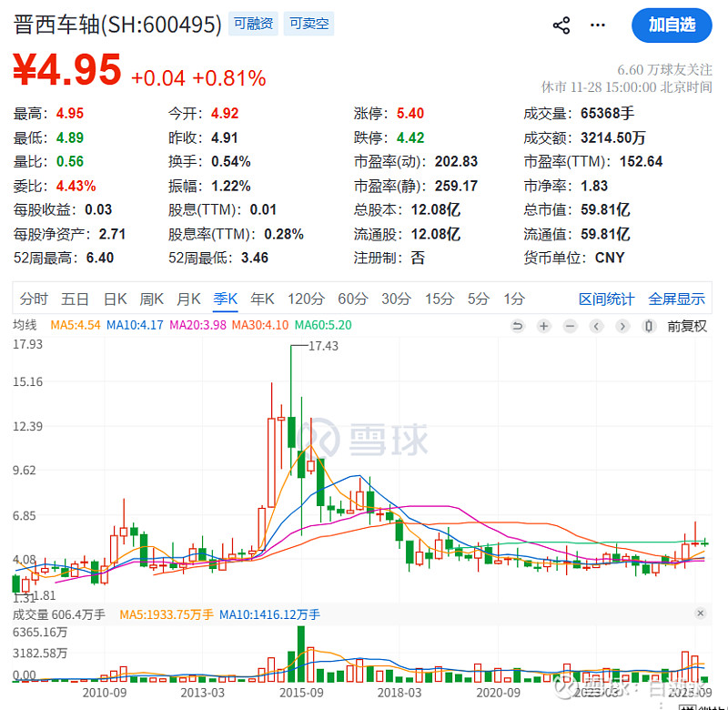728x710 pixels.
Task: Click volume MA5:1933.75万手 label
Action: click(167, 614)
